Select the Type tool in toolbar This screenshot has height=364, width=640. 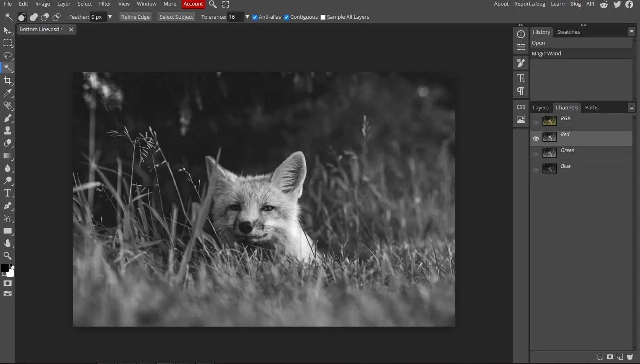(8, 193)
